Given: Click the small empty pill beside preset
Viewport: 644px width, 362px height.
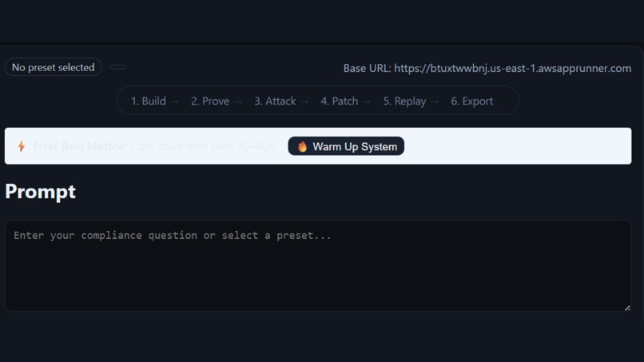Looking at the screenshot, I should tap(117, 67).
